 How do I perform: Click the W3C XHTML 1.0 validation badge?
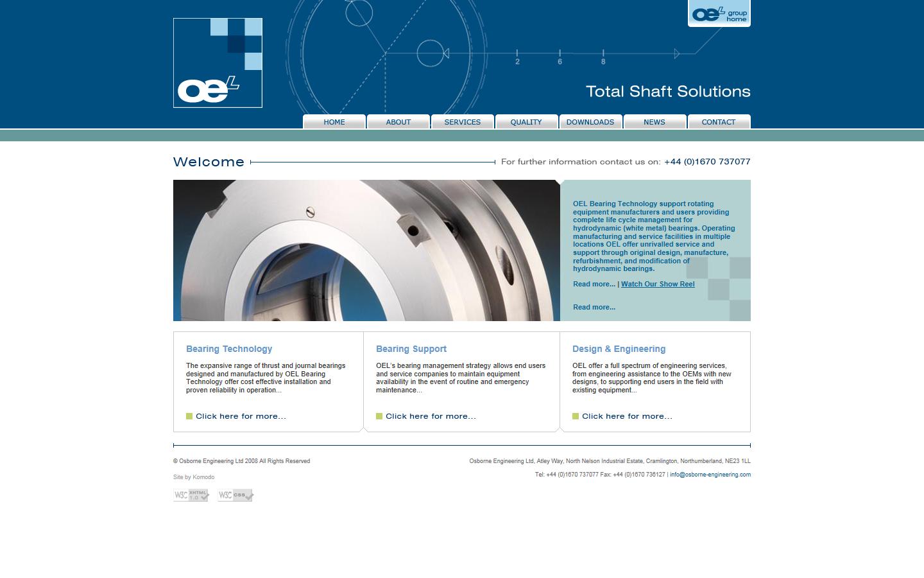[x=191, y=495]
